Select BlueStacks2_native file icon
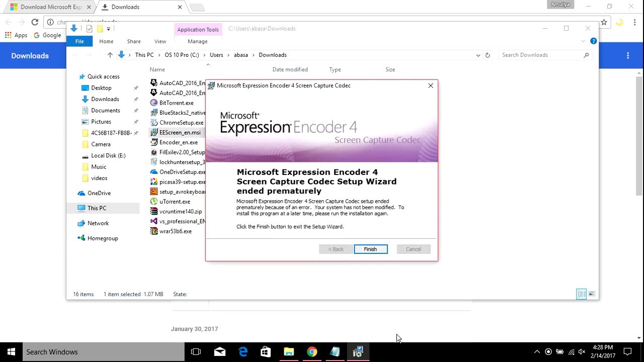The width and height of the screenshot is (644, 362). click(x=154, y=113)
